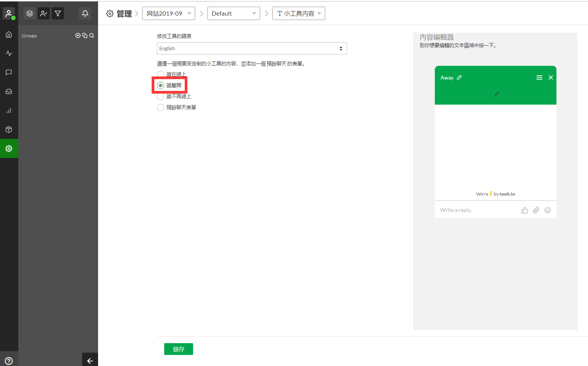The width and height of the screenshot is (588, 366).
Task: Click the green 儲存 save button
Action: 178,349
